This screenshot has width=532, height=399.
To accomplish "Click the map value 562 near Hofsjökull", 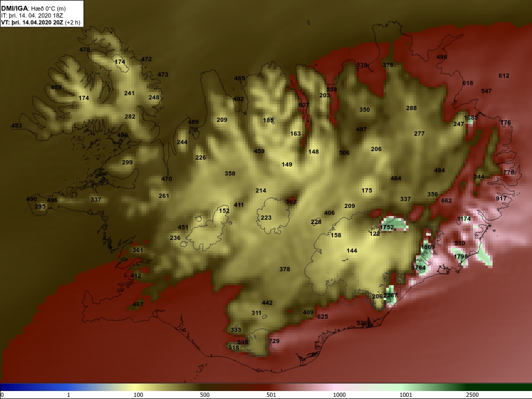I will click(291, 202).
